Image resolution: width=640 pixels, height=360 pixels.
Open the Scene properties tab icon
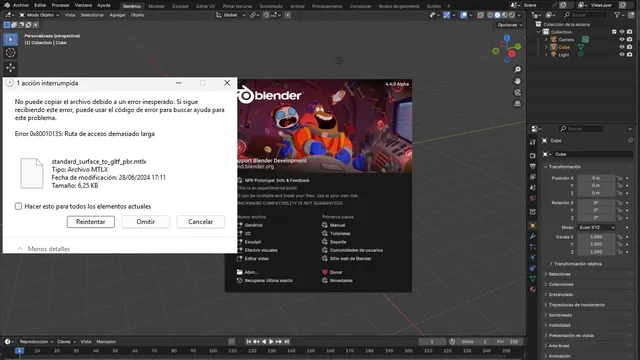[x=533, y=188]
